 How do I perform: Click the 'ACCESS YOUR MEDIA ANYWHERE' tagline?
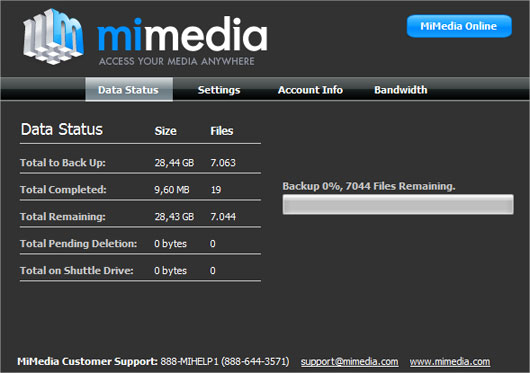(177, 61)
